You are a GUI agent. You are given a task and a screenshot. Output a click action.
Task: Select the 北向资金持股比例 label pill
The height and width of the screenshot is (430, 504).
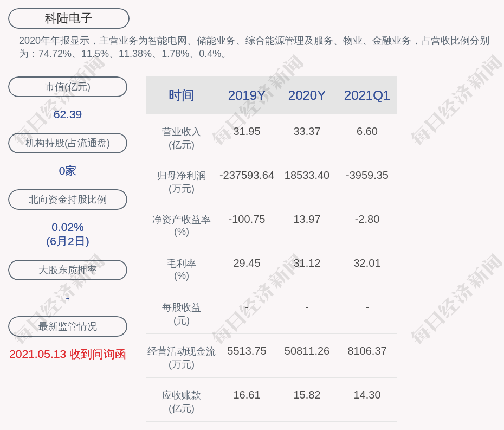click(68, 200)
